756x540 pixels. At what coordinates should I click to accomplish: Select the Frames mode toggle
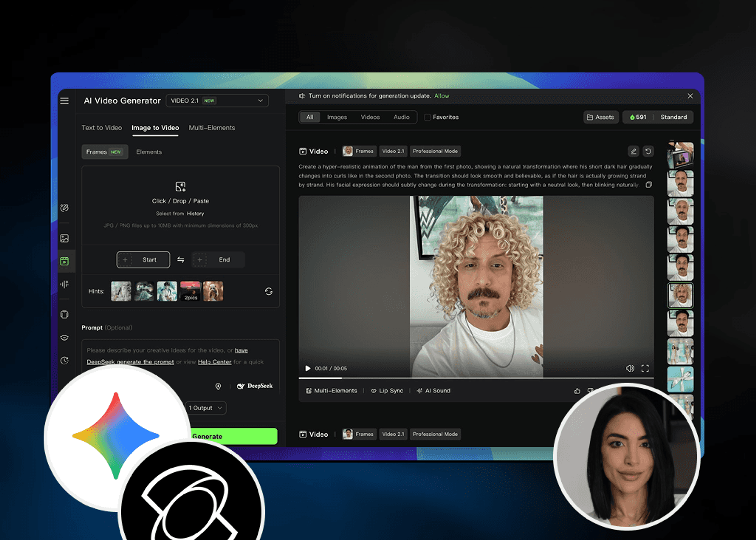pyautogui.click(x=105, y=152)
